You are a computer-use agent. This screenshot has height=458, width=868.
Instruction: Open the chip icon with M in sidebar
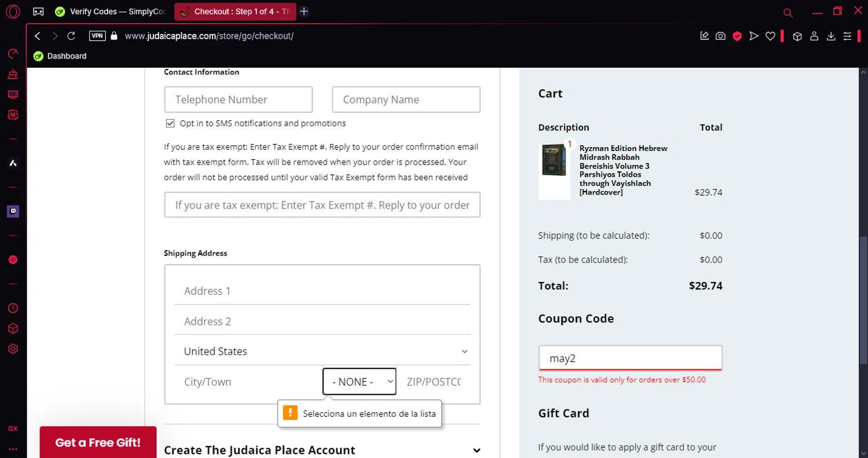[x=13, y=115]
